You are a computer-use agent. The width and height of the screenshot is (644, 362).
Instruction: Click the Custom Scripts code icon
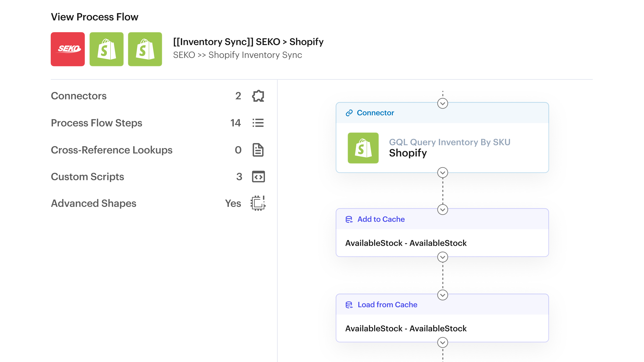258,177
